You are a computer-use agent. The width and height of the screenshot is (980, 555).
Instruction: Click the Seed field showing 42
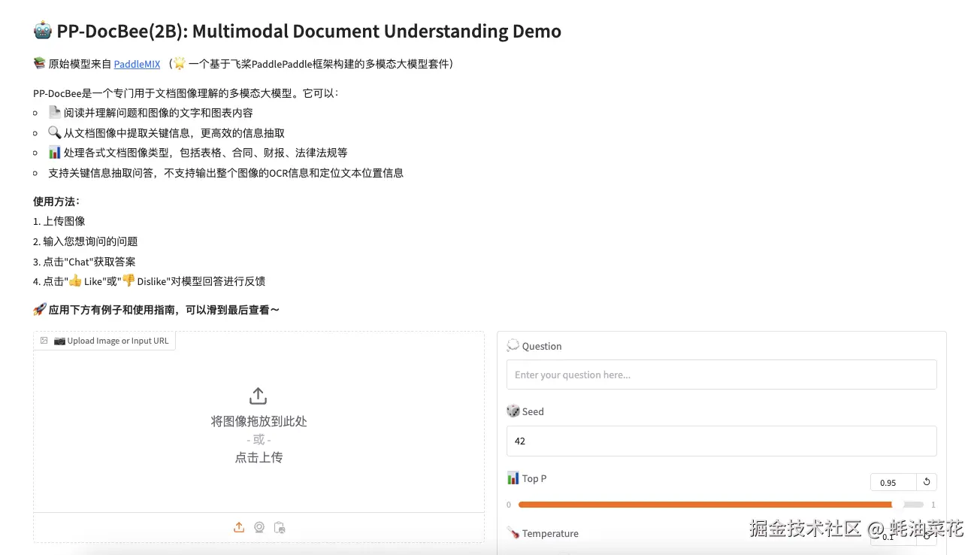coord(721,441)
